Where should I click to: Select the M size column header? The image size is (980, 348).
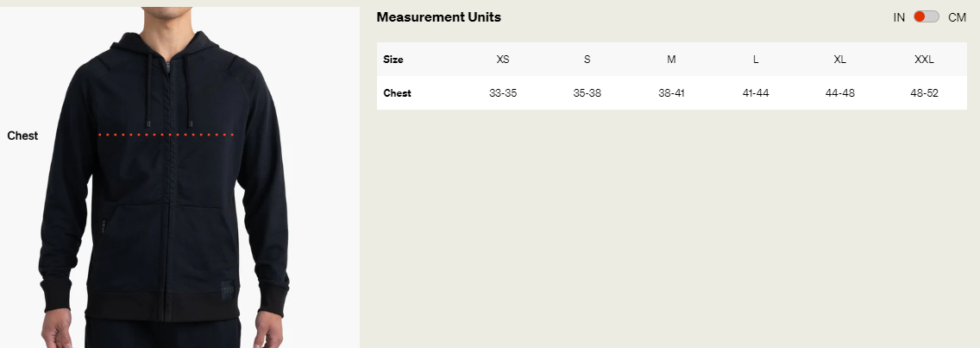(671, 60)
